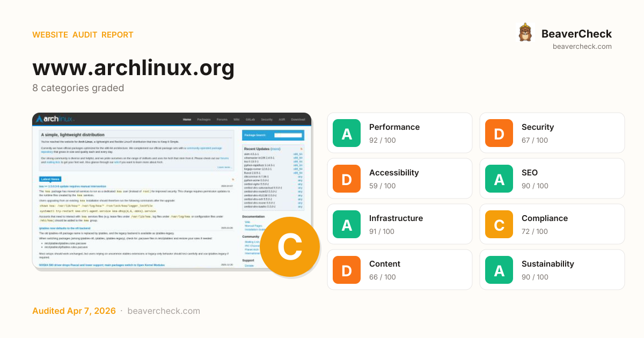
Task: Open the archlinux.org website screenshot thumbnail
Action: [x=161, y=193]
